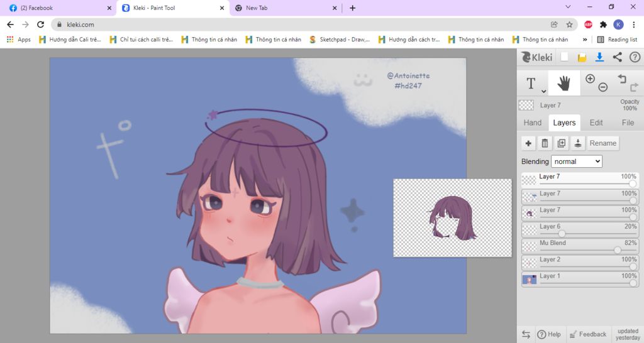Adjust the Mu Blend opacity slider at 82%
This screenshot has width=644, height=343.
click(x=618, y=250)
